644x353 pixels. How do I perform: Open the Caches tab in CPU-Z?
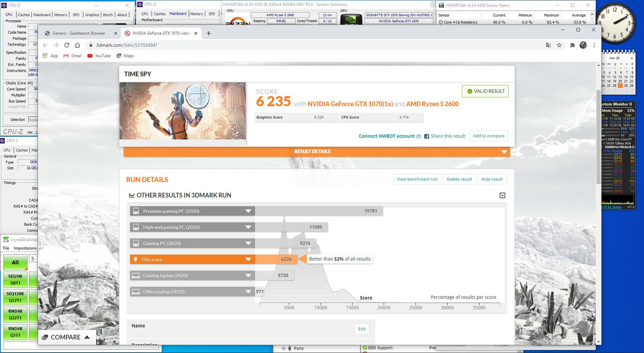[24, 15]
